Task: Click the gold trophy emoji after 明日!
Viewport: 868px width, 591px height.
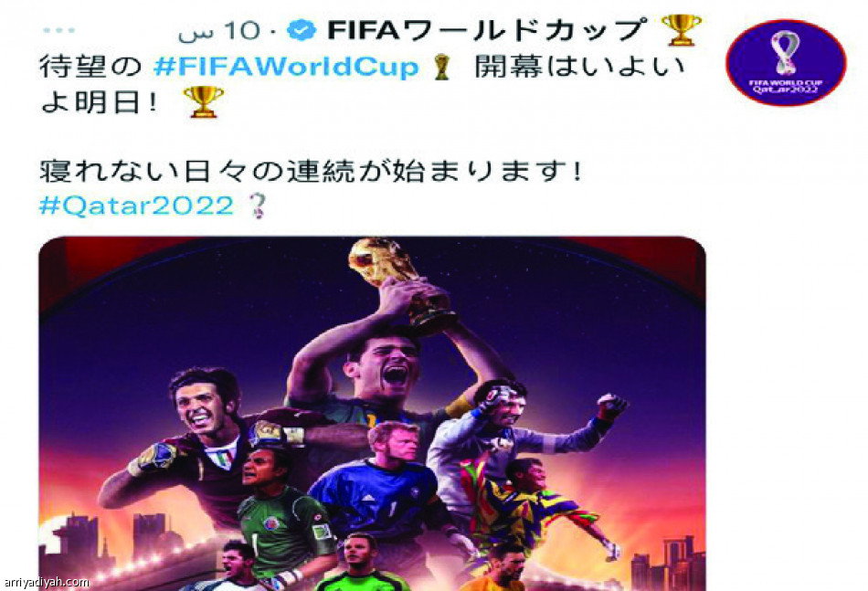Action: 204,101
